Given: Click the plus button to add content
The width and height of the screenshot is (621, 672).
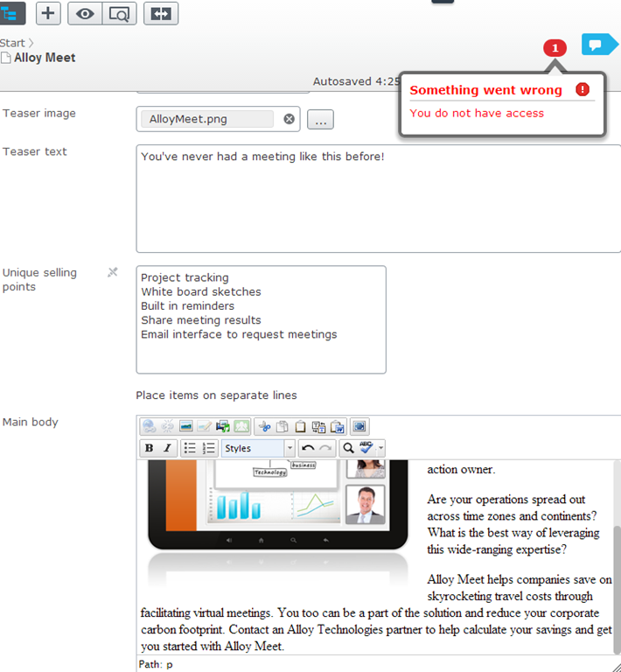Looking at the screenshot, I should point(48,12).
